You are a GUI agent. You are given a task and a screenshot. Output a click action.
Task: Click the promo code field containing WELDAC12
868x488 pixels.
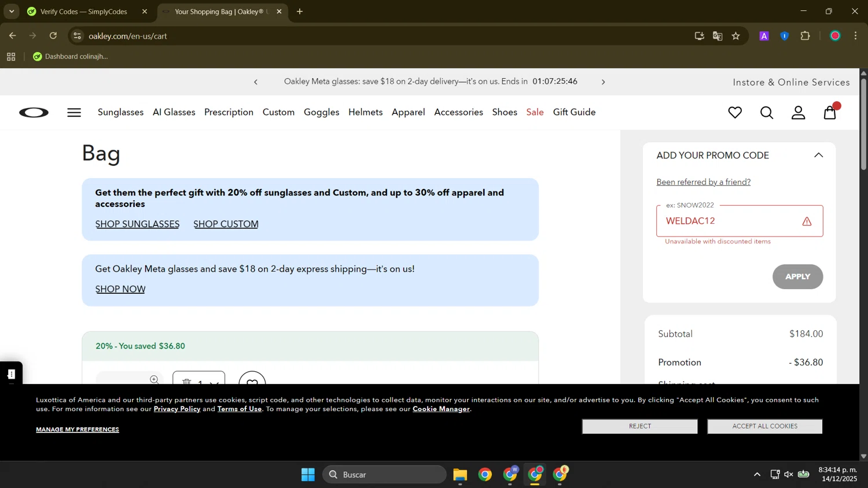click(740, 221)
